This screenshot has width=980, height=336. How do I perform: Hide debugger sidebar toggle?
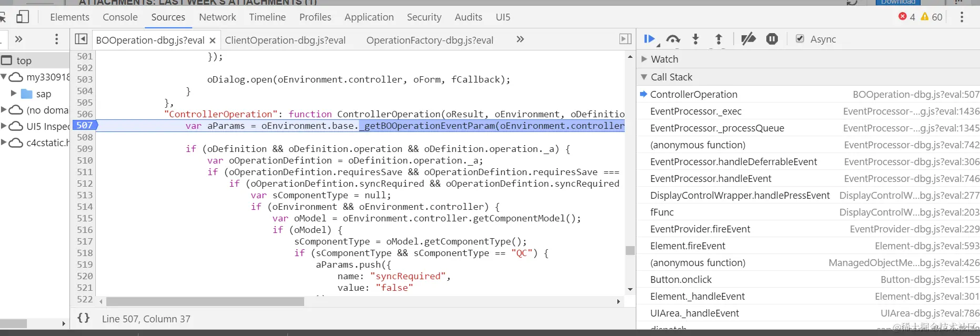pyautogui.click(x=625, y=39)
